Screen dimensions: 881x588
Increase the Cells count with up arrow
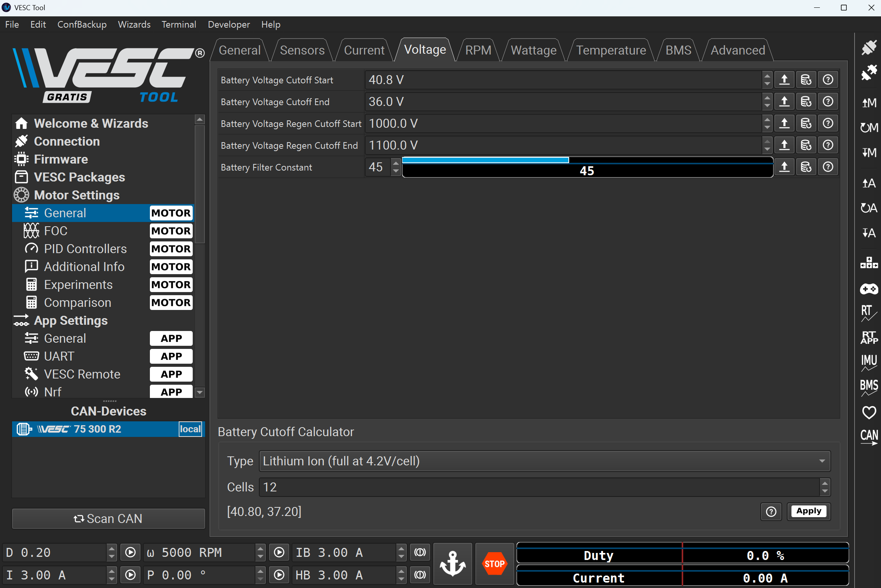[825, 483]
